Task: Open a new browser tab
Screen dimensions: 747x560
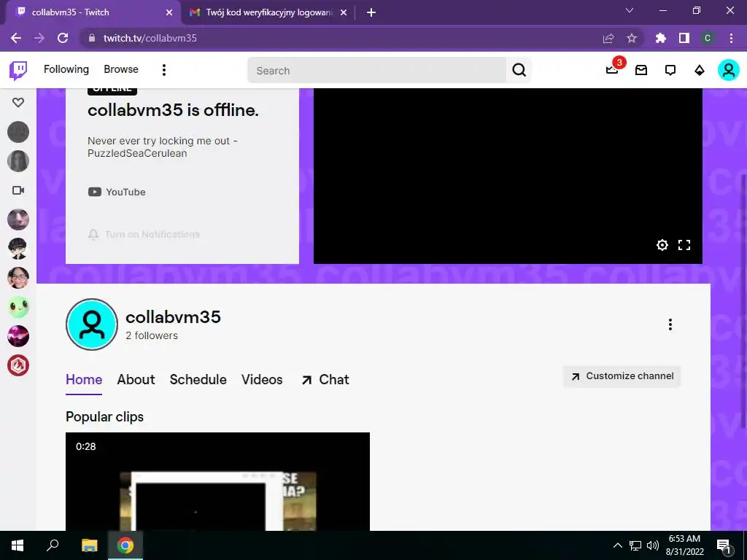Action: 371,12
